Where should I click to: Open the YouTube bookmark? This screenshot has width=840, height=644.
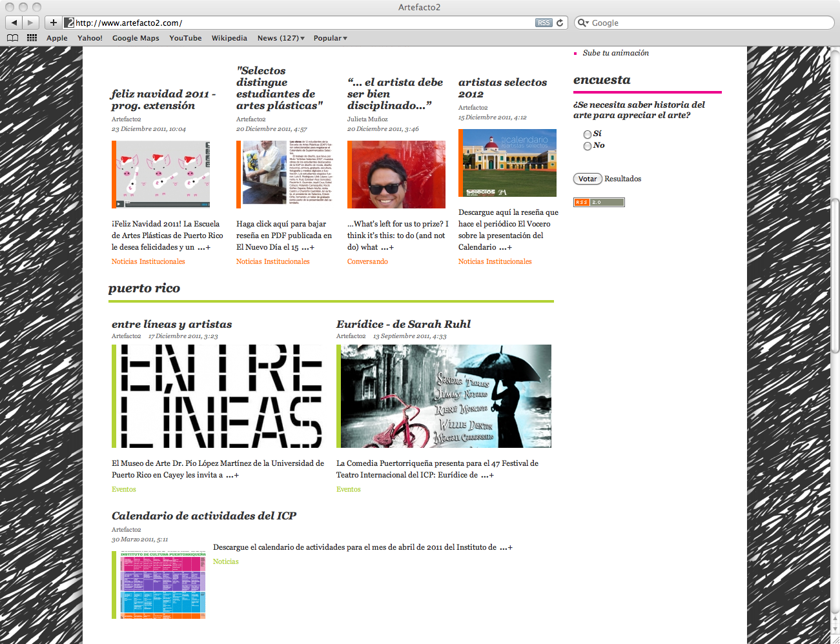pos(185,38)
